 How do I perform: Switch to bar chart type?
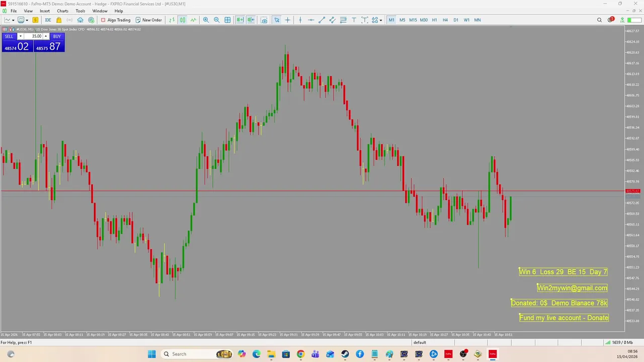click(172, 20)
